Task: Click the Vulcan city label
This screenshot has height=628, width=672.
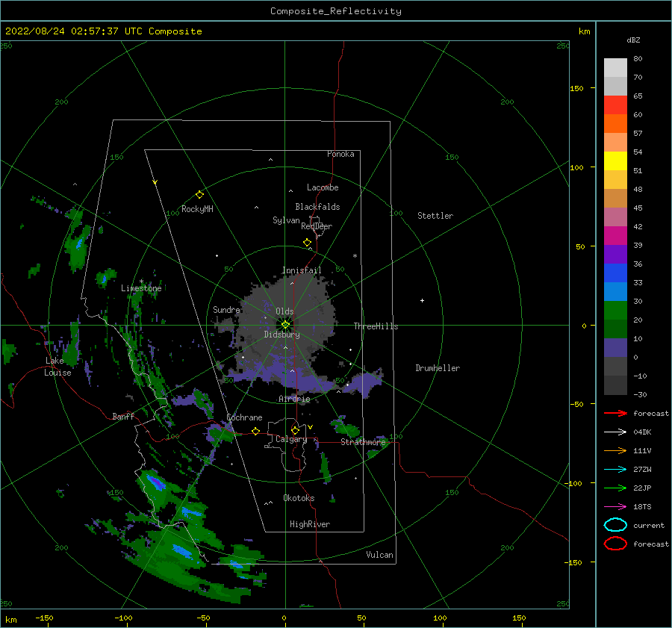Action: click(380, 555)
